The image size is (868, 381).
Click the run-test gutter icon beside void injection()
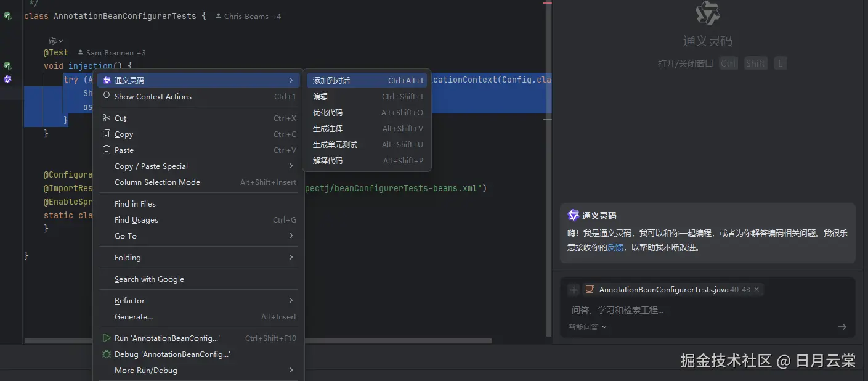pyautogui.click(x=7, y=66)
